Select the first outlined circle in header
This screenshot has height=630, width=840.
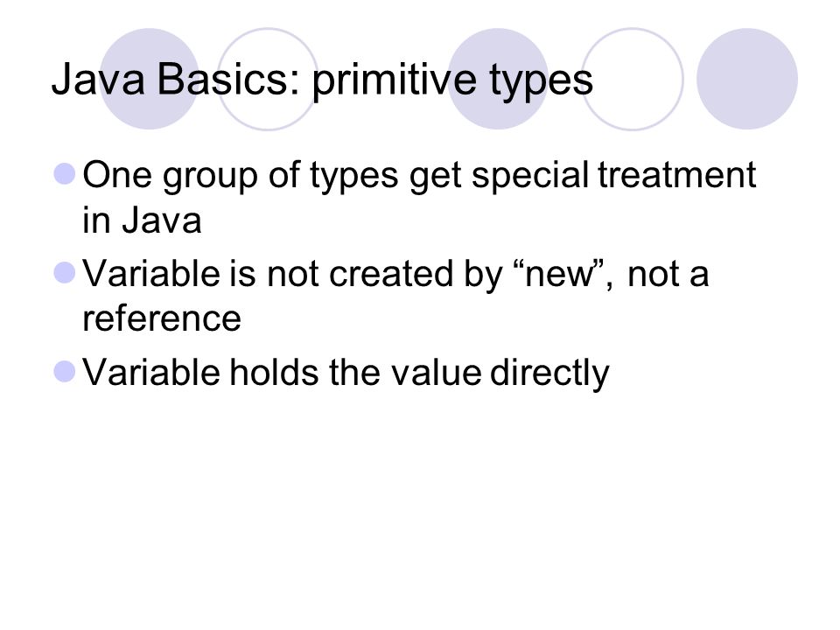click(x=268, y=79)
